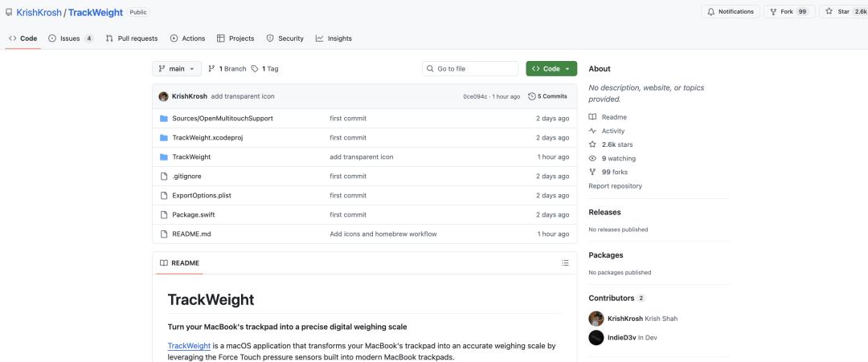868x362 pixels.
Task: View repository Activity link
Action: click(x=606, y=131)
